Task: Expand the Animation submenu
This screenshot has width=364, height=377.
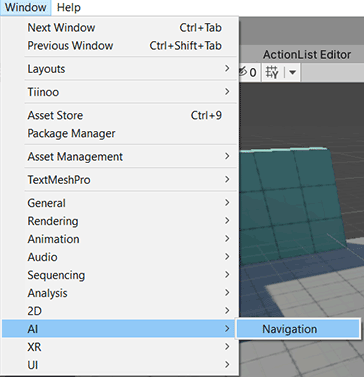Action: pos(120,239)
